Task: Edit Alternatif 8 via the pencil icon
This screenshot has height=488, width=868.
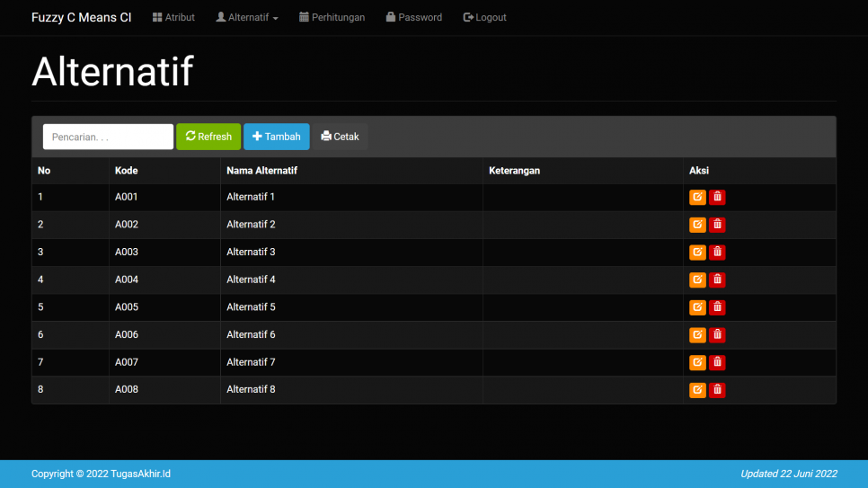Action: 697,390
